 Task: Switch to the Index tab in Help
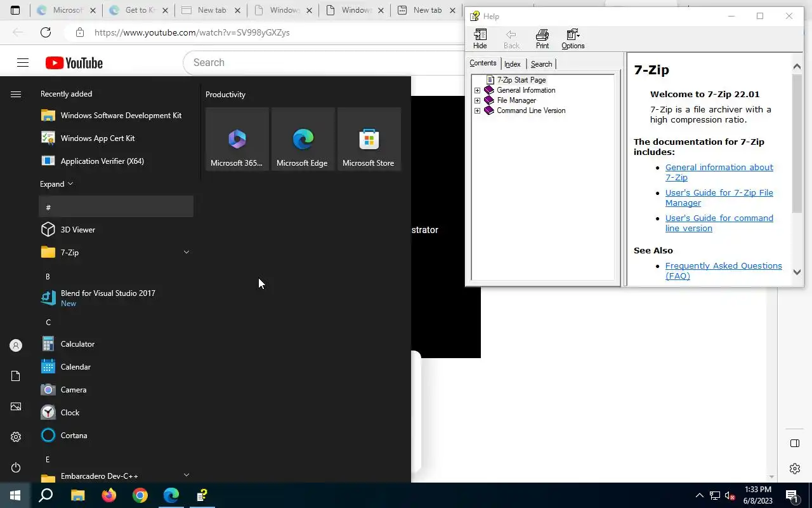pos(513,64)
